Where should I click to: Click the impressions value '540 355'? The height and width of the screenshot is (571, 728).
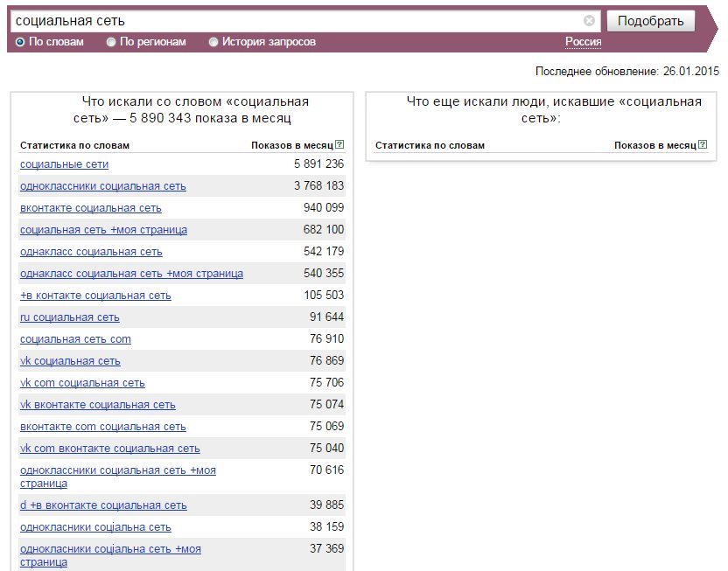[x=324, y=273]
